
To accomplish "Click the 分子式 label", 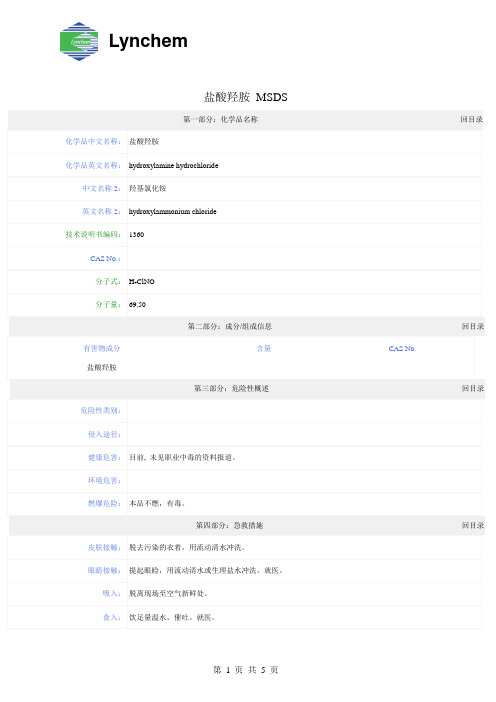I will point(108,281).
